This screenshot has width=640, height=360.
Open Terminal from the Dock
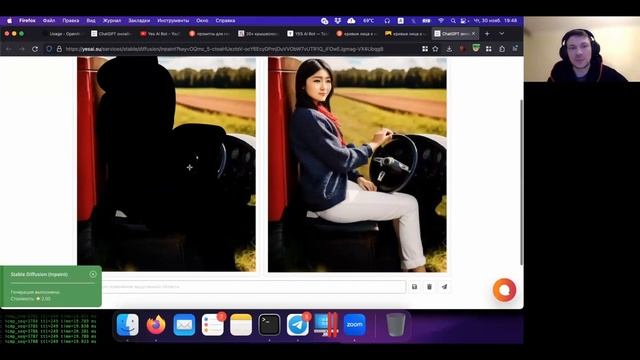point(269,325)
